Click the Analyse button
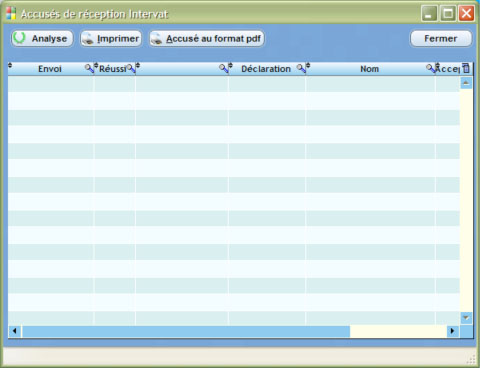Image resolution: width=481 pixels, height=368 pixels. pyautogui.click(x=42, y=39)
